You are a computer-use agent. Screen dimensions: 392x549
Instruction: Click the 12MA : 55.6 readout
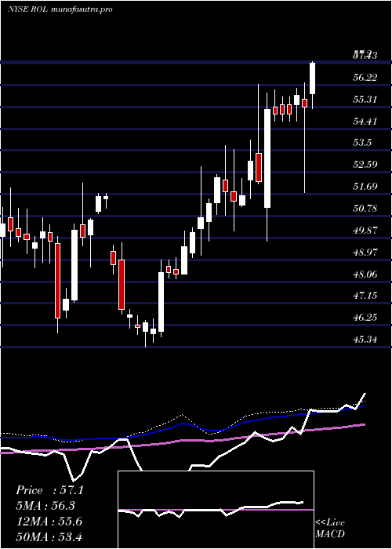coord(49,522)
